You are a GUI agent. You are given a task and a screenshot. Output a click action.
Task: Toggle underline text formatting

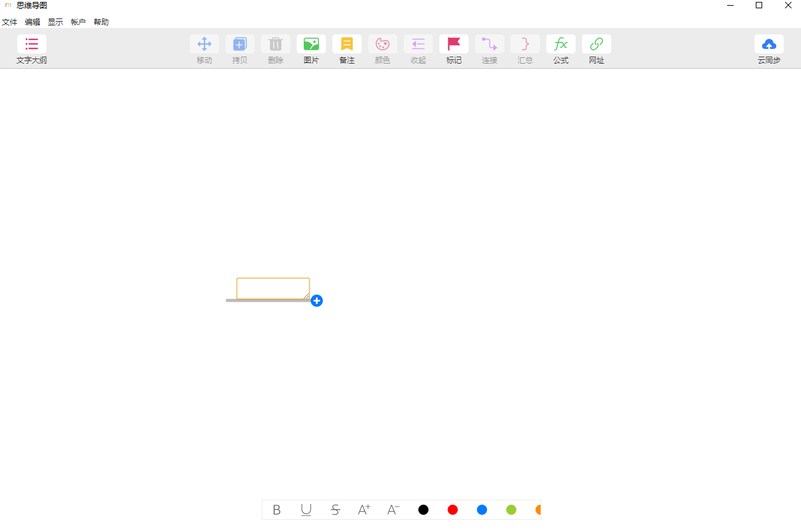306,510
